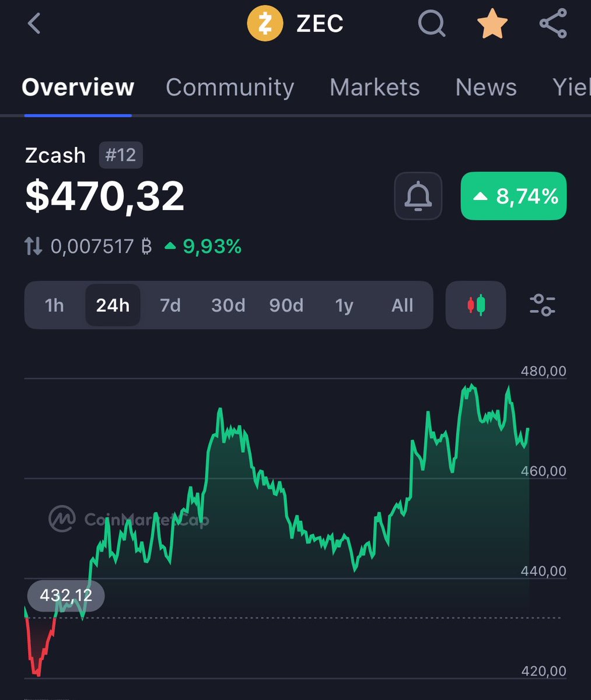Open the Community tab

pos(230,87)
